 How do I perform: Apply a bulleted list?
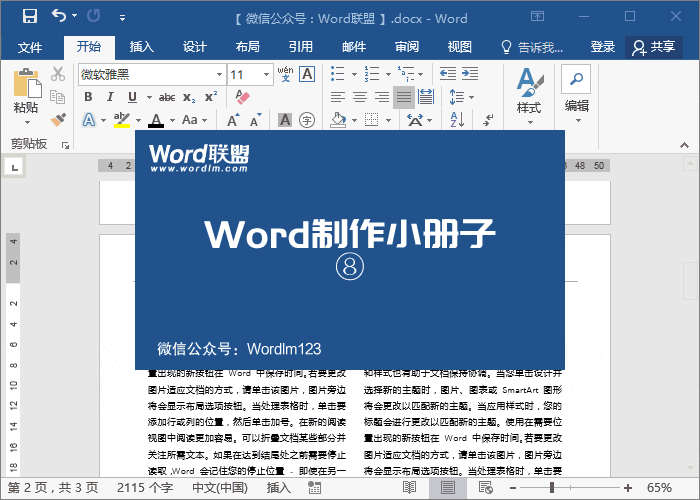pos(338,74)
